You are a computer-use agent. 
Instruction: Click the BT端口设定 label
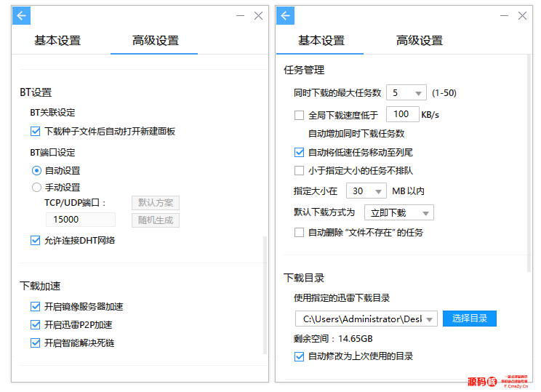[52, 153]
